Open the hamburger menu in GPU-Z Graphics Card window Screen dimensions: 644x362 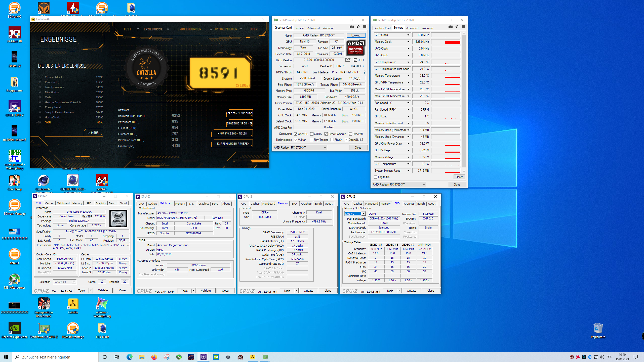(x=365, y=27)
